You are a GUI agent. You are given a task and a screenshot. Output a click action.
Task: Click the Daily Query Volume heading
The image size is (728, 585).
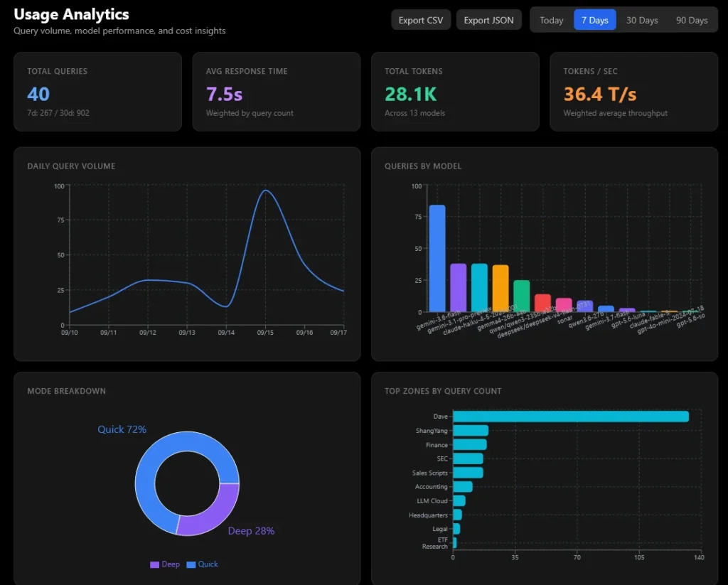71,166
